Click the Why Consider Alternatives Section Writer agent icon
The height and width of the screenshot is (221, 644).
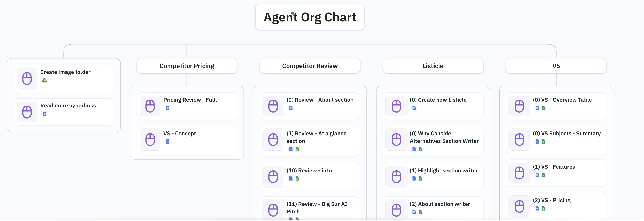(396, 139)
